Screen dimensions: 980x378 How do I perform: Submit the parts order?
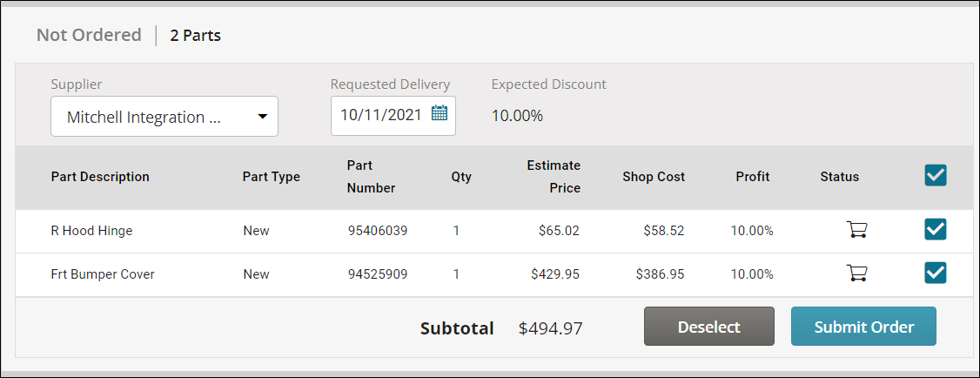click(x=863, y=326)
